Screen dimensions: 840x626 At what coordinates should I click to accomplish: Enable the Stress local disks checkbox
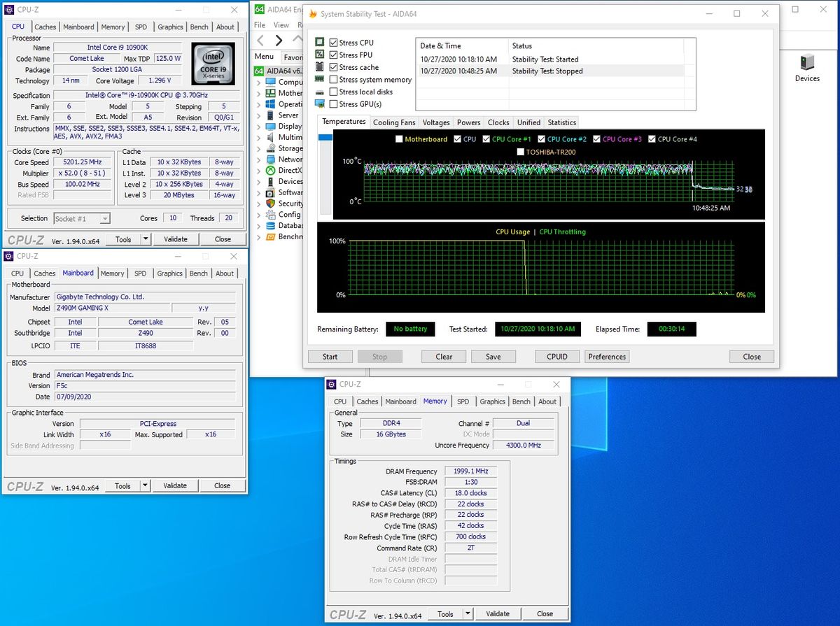pos(333,92)
